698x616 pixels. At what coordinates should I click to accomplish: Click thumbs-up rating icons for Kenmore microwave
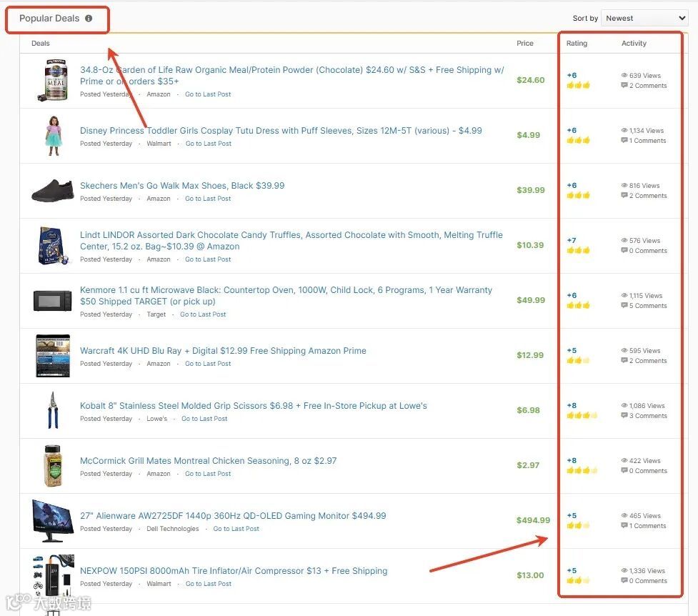(578, 305)
